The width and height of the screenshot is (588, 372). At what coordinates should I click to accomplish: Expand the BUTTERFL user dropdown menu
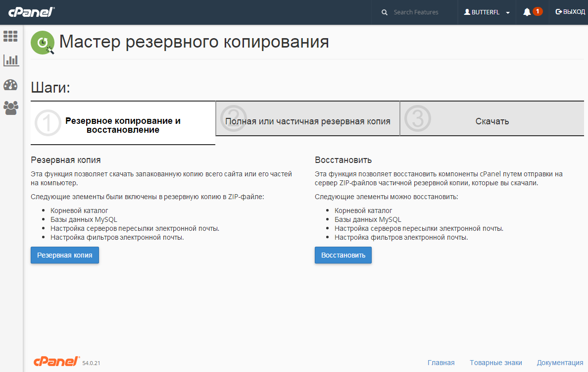point(487,12)
